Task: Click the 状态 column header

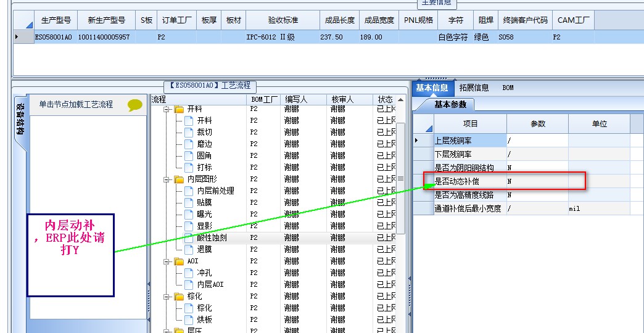Action: (386, 100)
